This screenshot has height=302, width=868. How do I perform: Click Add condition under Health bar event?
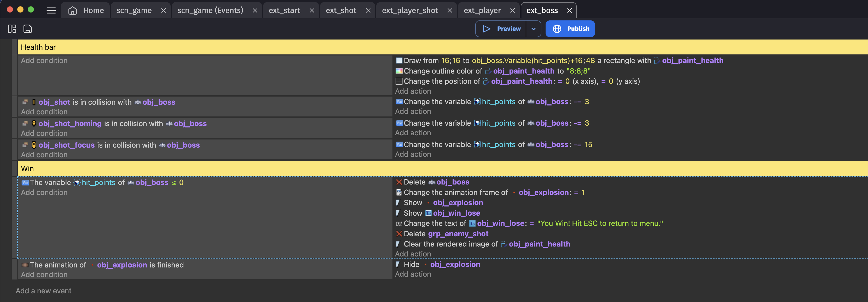tap(44, 61)
